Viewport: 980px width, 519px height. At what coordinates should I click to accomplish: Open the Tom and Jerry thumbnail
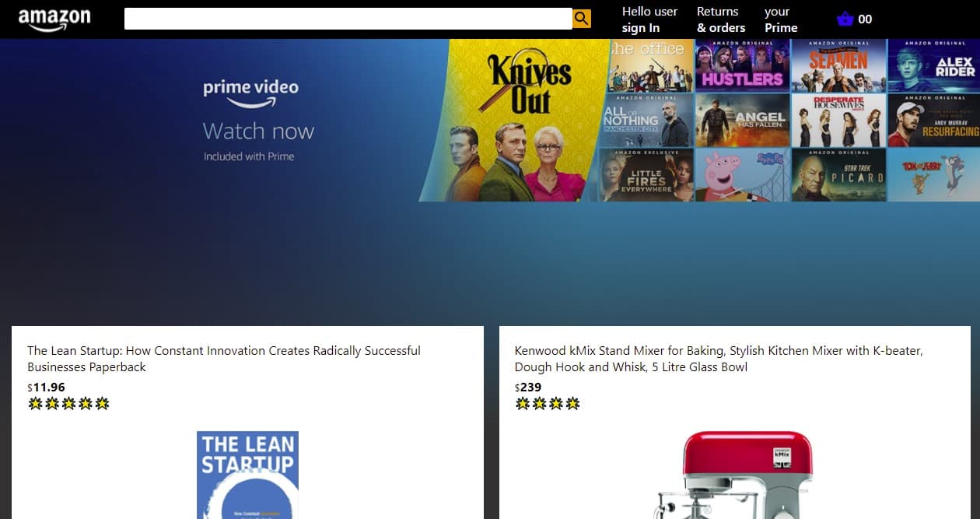click(x=934, y=175)
